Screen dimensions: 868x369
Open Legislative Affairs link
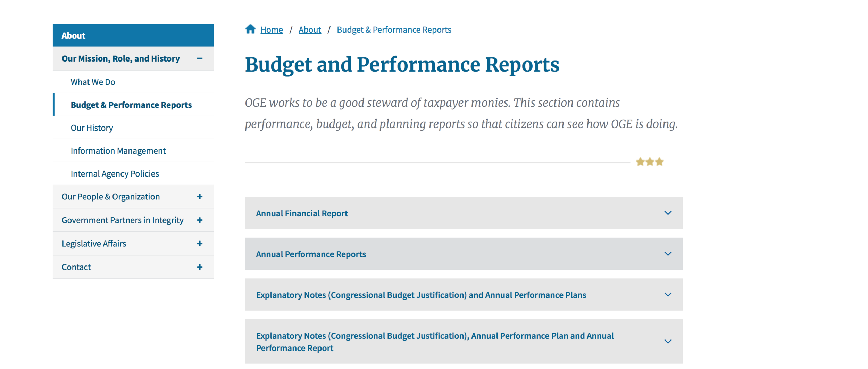click(94, 244)
